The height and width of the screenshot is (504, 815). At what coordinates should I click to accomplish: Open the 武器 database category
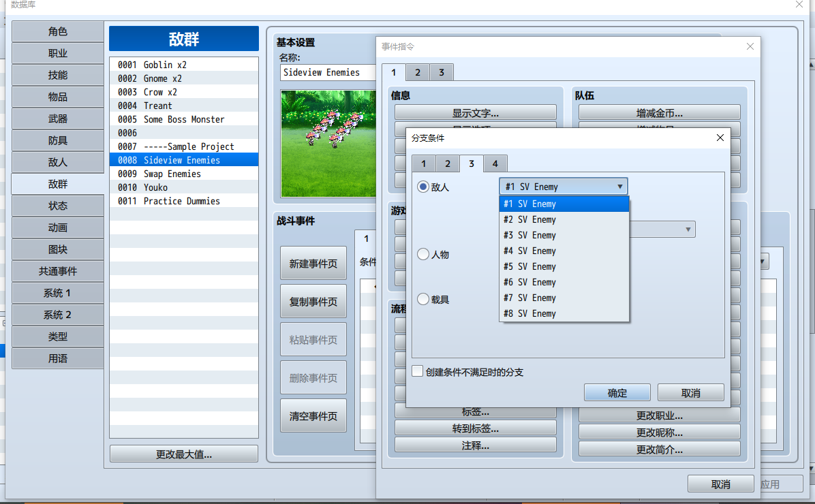click(x=58, y=119)
